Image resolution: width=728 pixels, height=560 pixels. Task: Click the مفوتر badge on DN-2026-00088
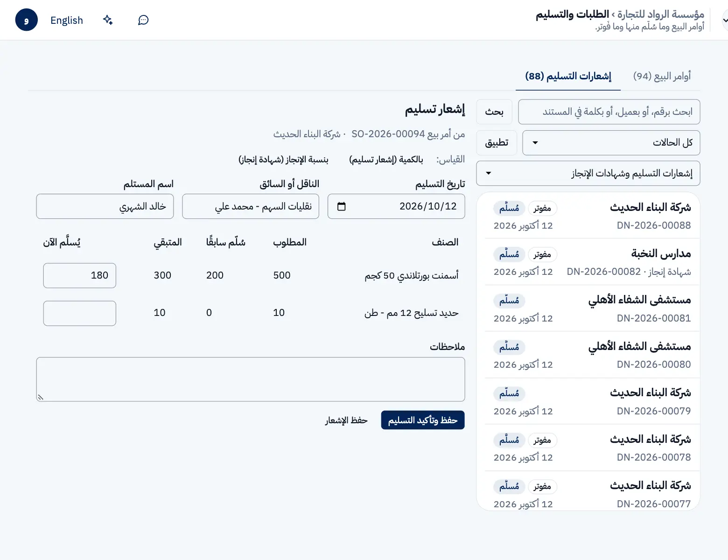542,208
